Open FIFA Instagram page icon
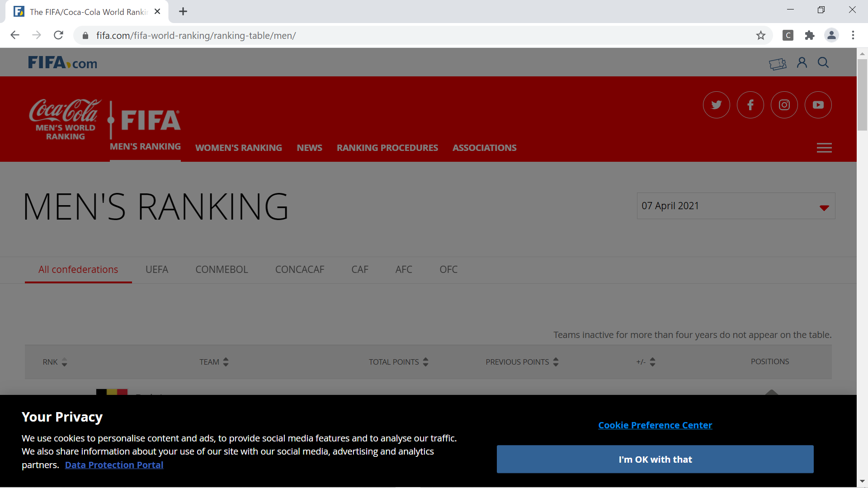Image resolution: width=868 pixels, height=488 pixels. [x=784, y=105]
